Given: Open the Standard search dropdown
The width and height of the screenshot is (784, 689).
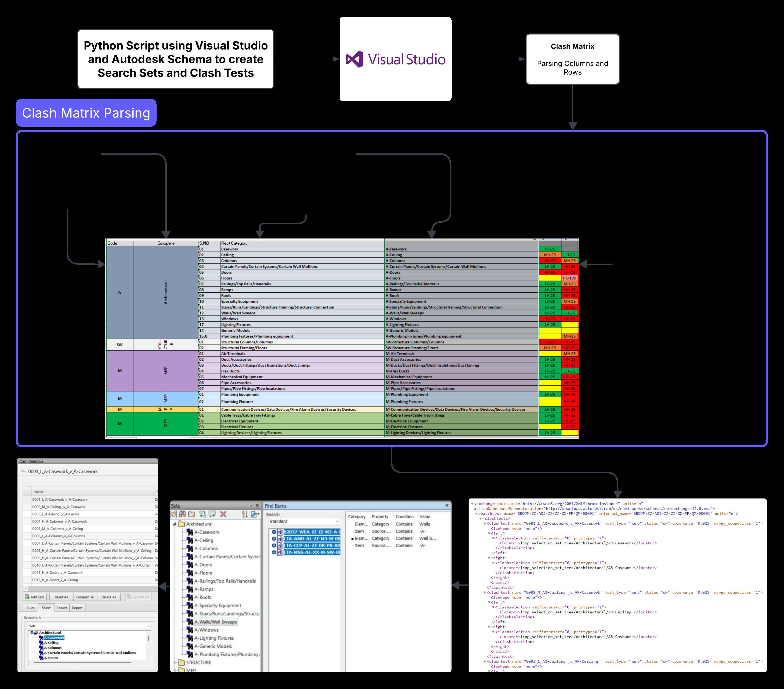Looking at the screenshot, I should tap(338, 521).
